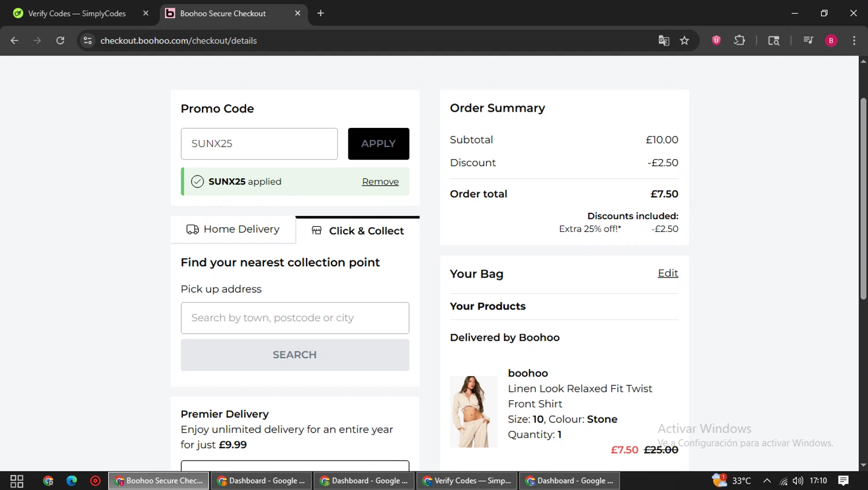This screenshot has height=490, width=868.
Task: Open weather widget showing 33°C
Action: click(731, 481)
